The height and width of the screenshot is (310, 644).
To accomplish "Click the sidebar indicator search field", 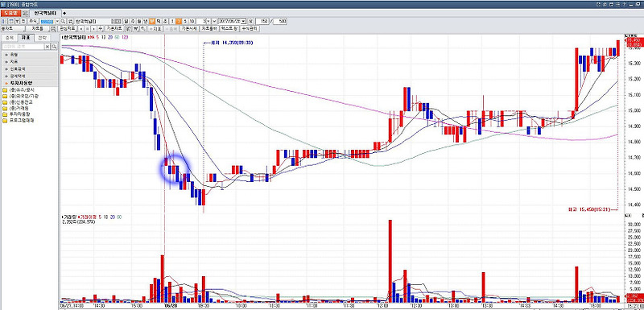I will 23,47.
